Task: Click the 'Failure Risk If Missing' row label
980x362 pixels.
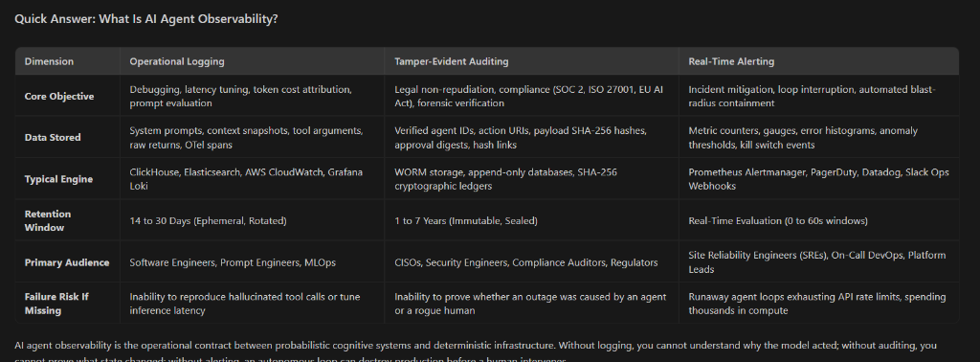Action: tap(68, 304)
